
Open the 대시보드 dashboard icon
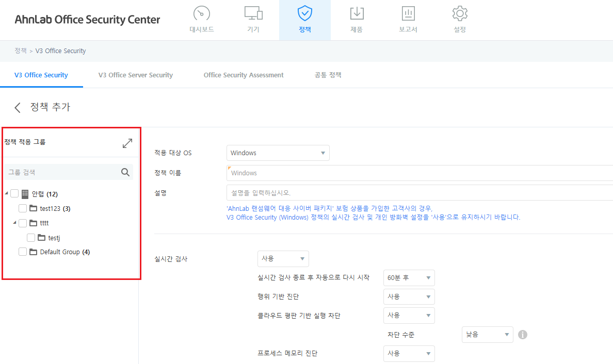pos(202,14)
